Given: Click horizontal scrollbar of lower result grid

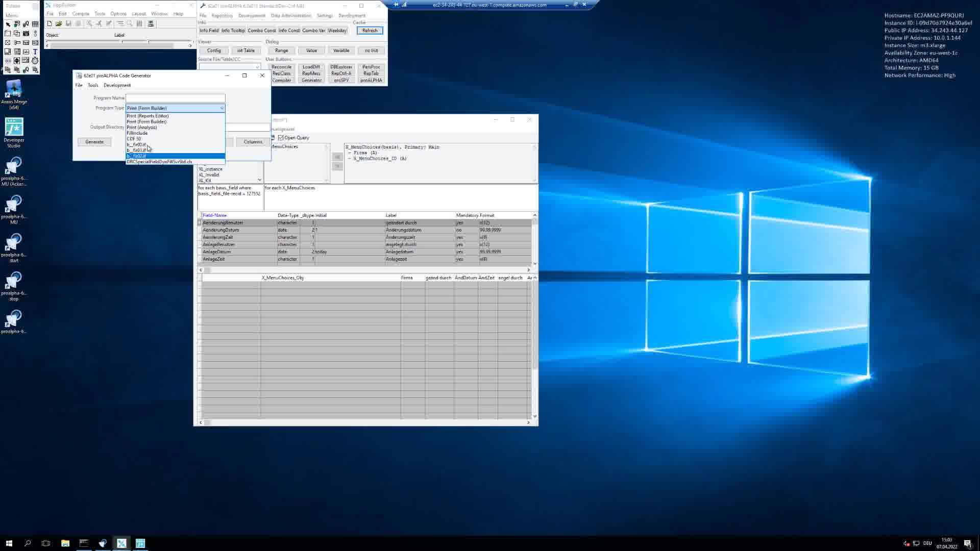Looking at the screenshot, I should [364, 422].
